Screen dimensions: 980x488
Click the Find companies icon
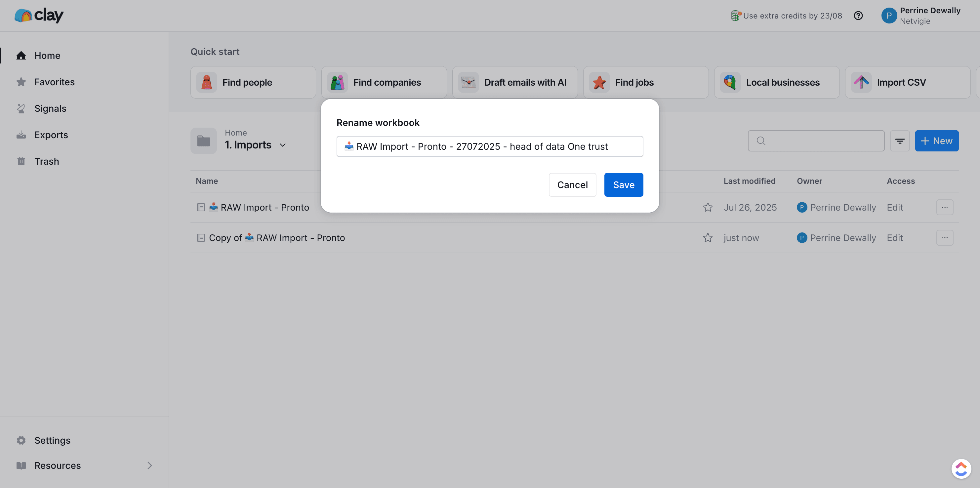tap(338, 82)
